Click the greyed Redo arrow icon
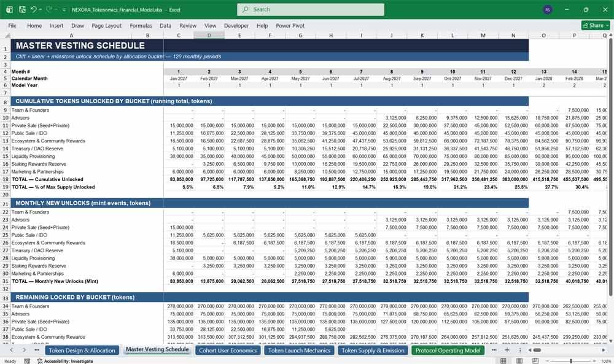This screenshot has height=364, width=614. point(49,9)
